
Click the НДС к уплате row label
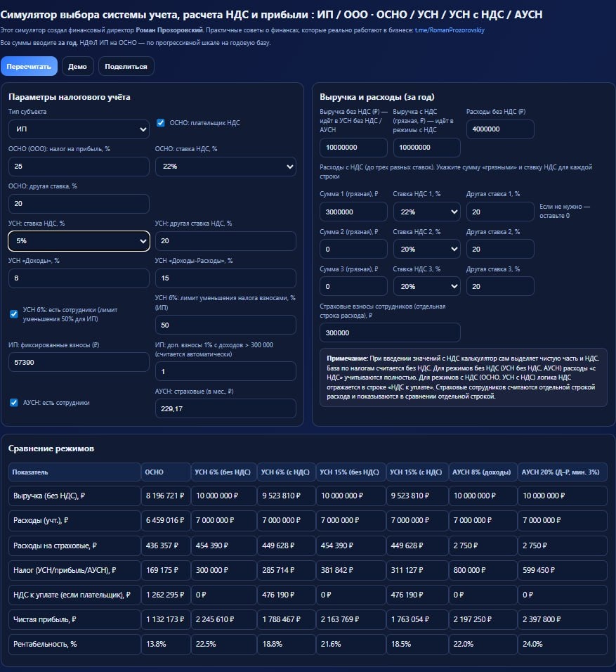72,595
